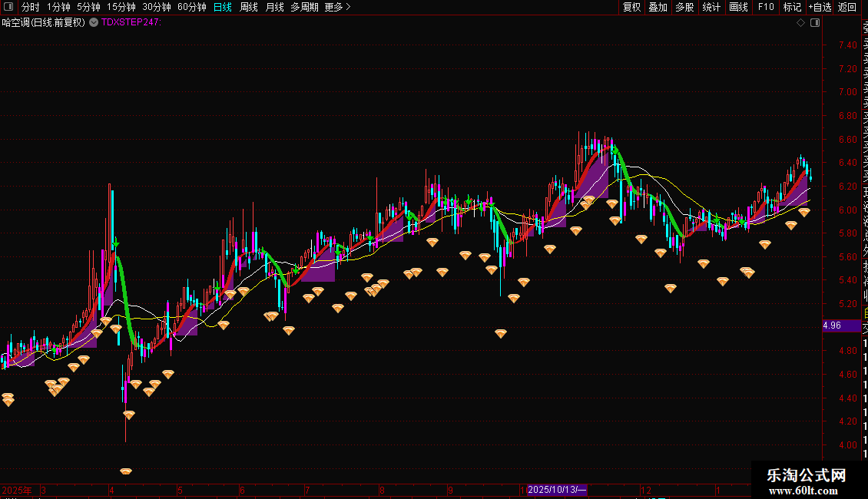868x499 pixels.
Task: Select the 周线 weekly tab
Action: coord(249,7)
